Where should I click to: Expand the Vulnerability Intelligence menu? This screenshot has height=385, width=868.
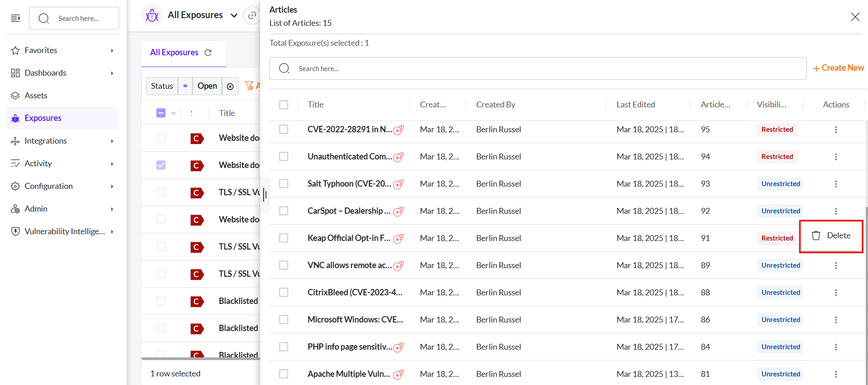(62, 231)
